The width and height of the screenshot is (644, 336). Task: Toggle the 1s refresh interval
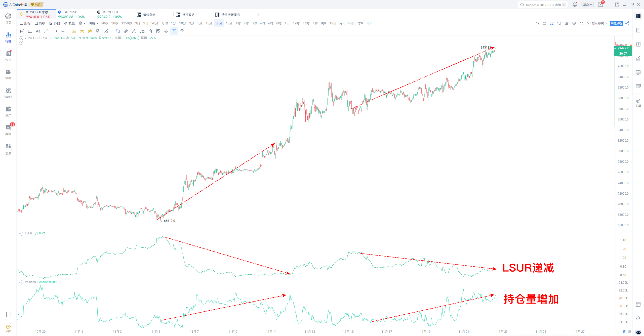tap(538, 23)
